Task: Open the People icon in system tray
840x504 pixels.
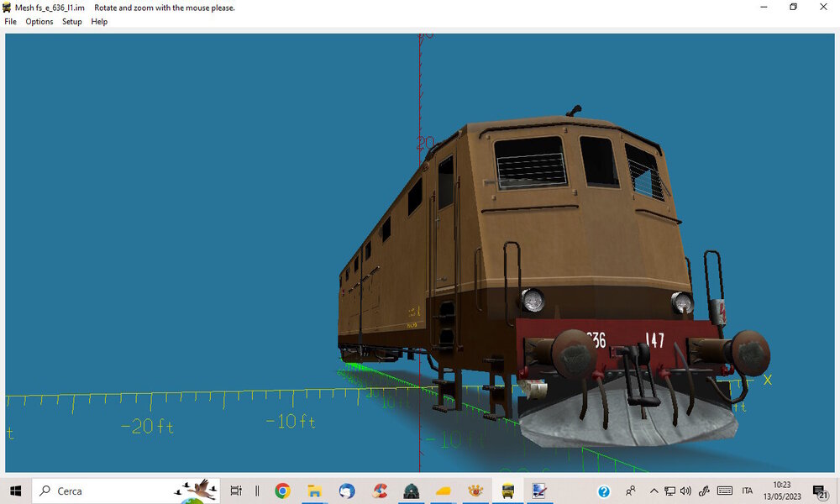Action: (631, 491)
